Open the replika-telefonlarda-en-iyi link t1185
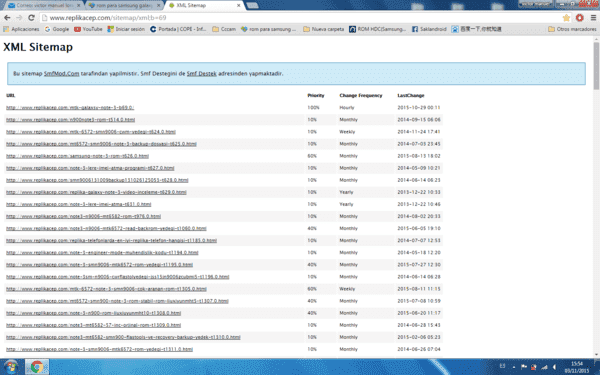The width and height of the screenshot is (600, 375). click(x=111, y=241)
